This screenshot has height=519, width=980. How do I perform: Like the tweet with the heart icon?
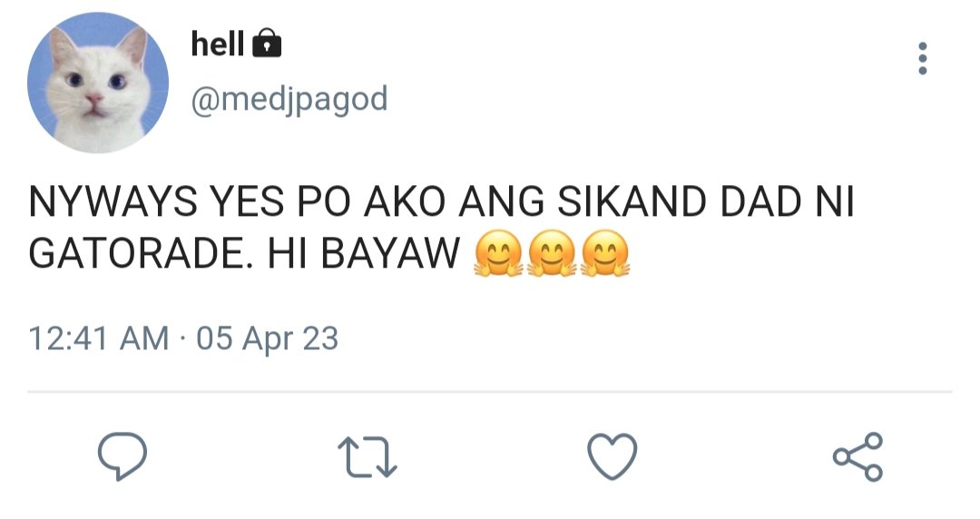coord(612,456)
